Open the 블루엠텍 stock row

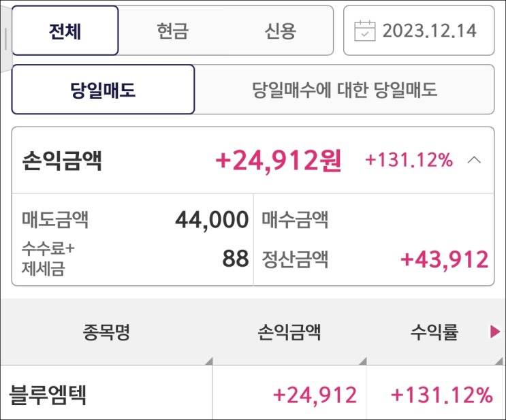(x=48, y=395)
